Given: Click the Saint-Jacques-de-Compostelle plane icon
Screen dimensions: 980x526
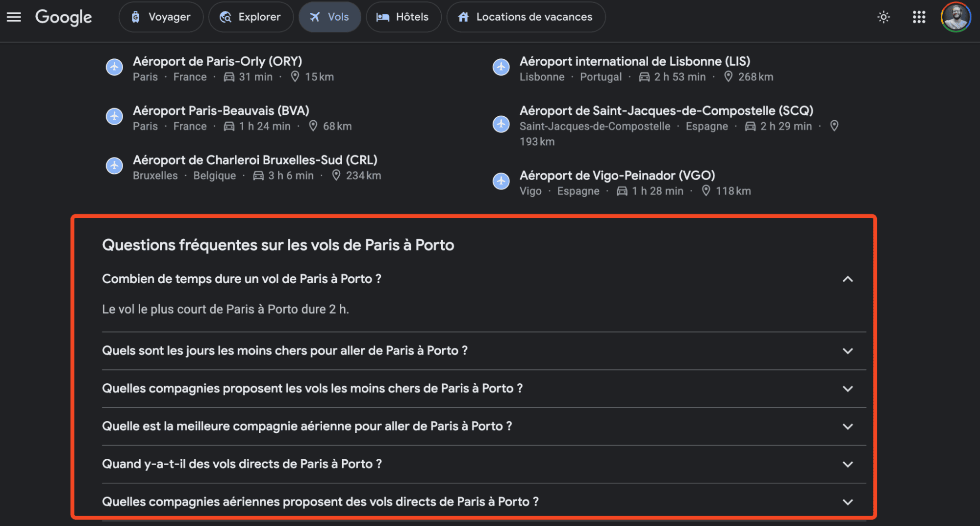Looking at the screenshot, I should pos(501,124).
